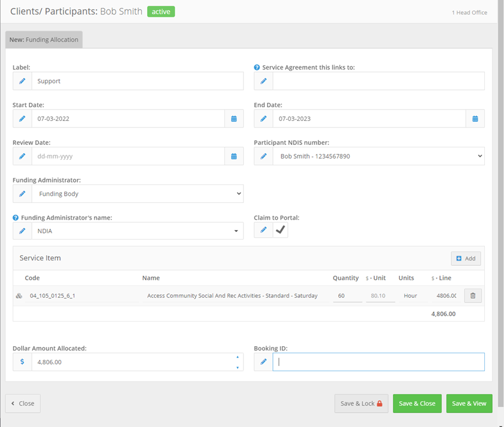Viewport: 504px width, 427px height.
Task: Click the pencil icon beside End Date
Action: click(x=263, y=119)
